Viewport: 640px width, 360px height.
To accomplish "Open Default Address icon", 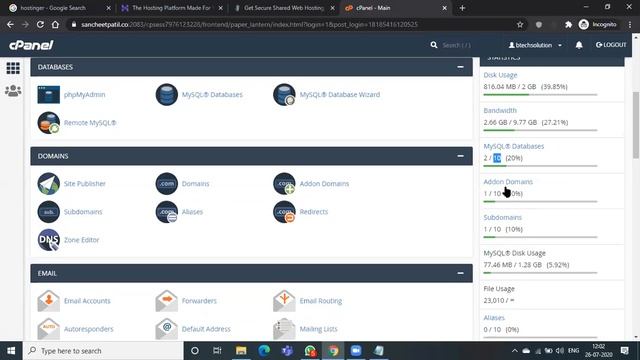I will coord(167,329).
